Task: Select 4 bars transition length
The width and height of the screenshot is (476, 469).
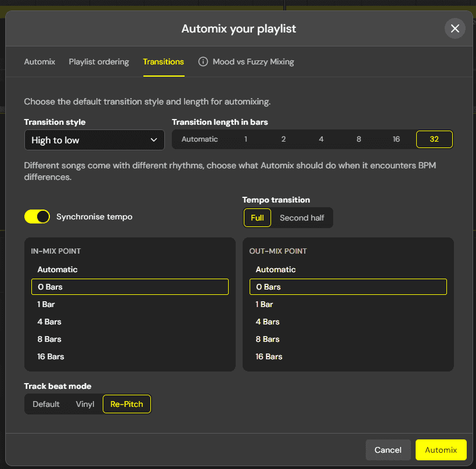Action: click(321, 139)
